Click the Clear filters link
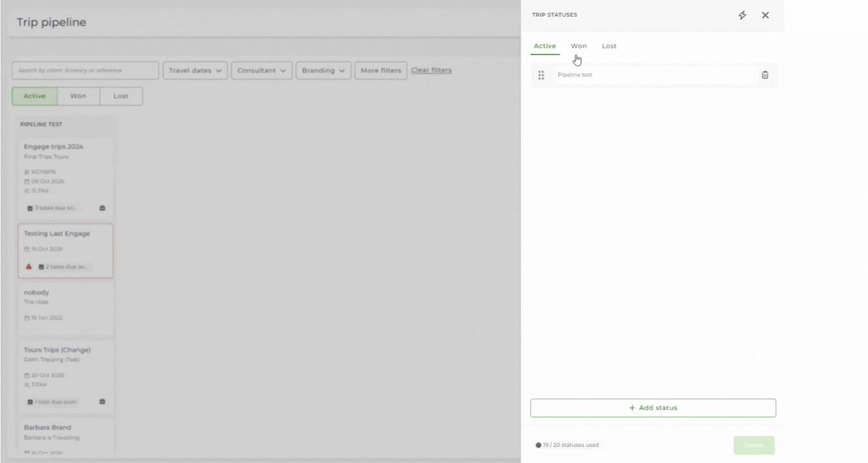 pos(432,70)
